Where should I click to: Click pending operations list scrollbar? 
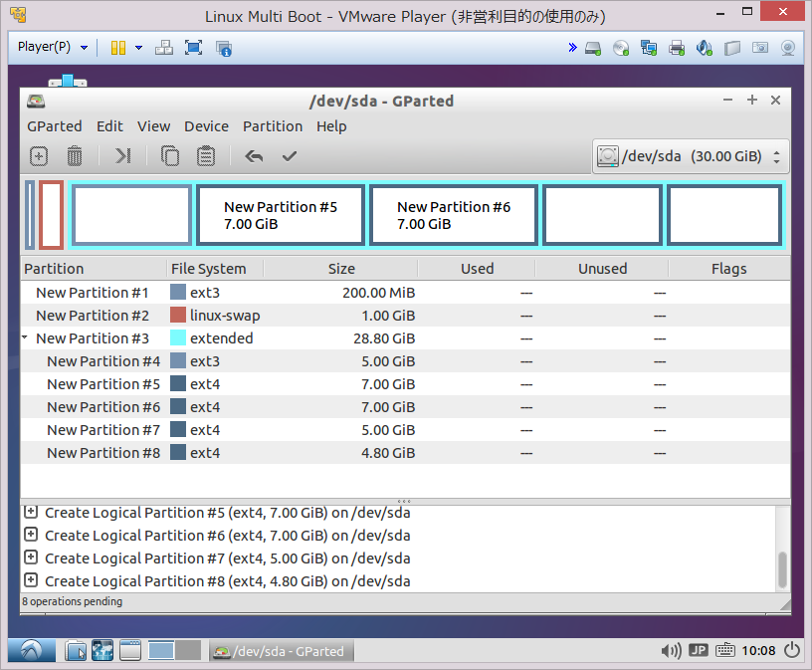tap(782, 570)
